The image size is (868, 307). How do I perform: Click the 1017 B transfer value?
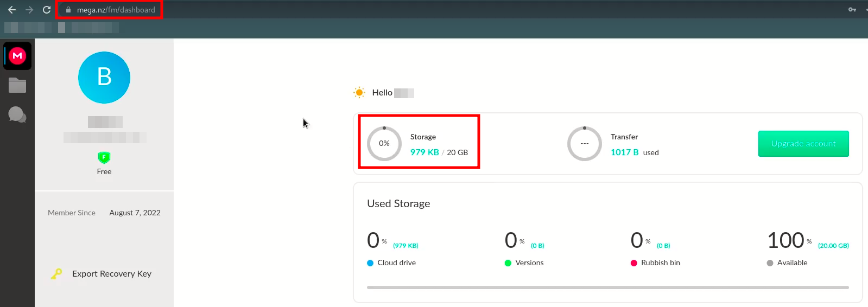[x=625, y=152]
